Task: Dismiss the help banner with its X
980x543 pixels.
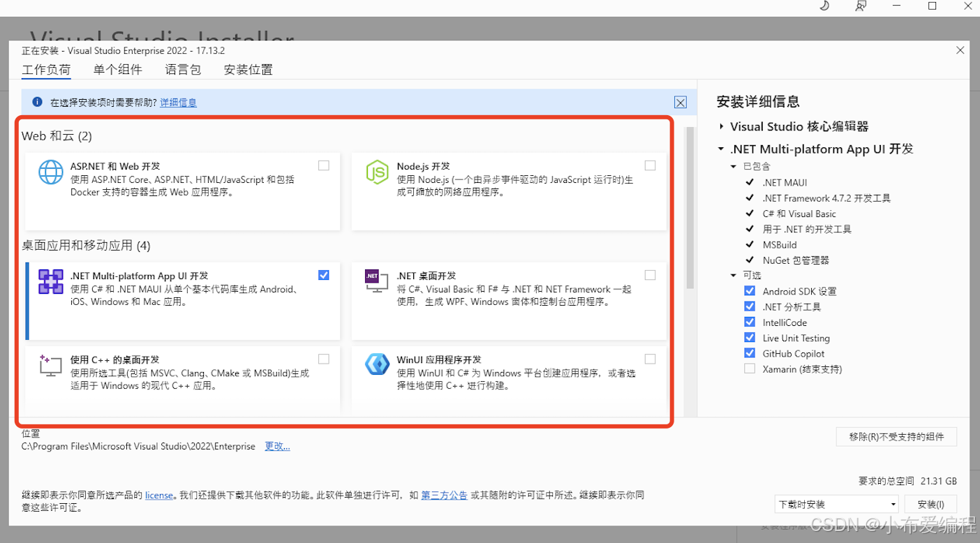Action: coord(681,103)
